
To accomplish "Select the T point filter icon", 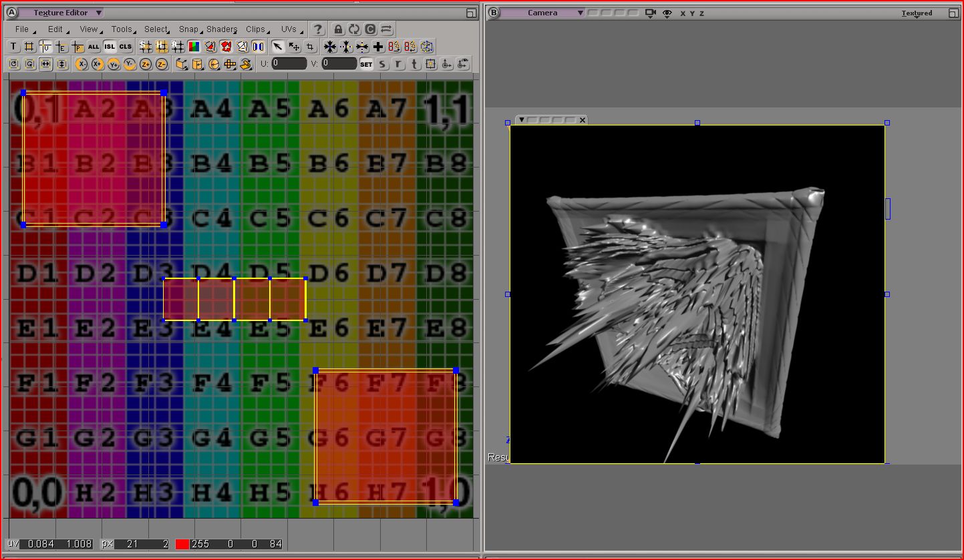I will [x=13, y=46].
